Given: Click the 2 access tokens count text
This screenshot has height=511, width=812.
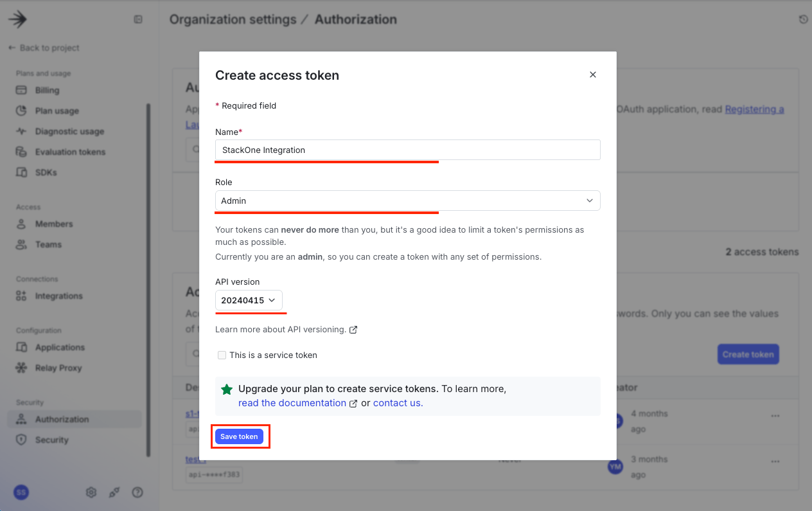Looking at the screenshot, I should pyautogui.click(x=762, y=251).
